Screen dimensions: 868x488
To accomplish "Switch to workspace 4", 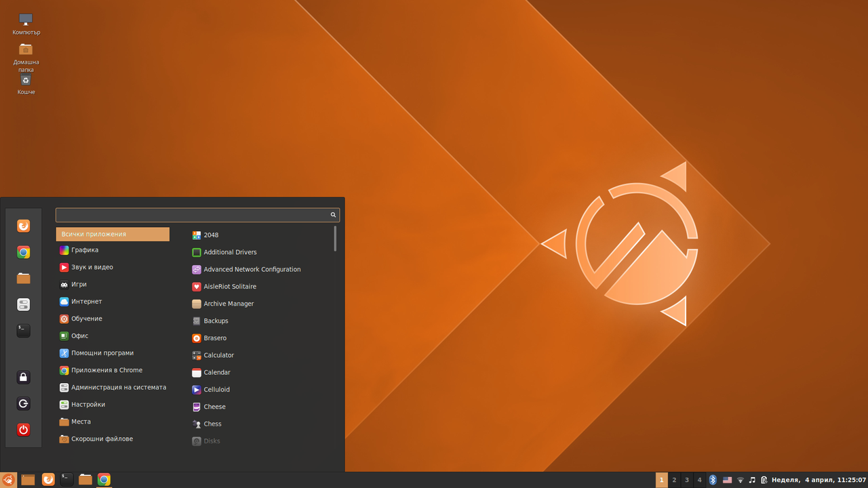I will pyautogui.click(x=700, y=480).
